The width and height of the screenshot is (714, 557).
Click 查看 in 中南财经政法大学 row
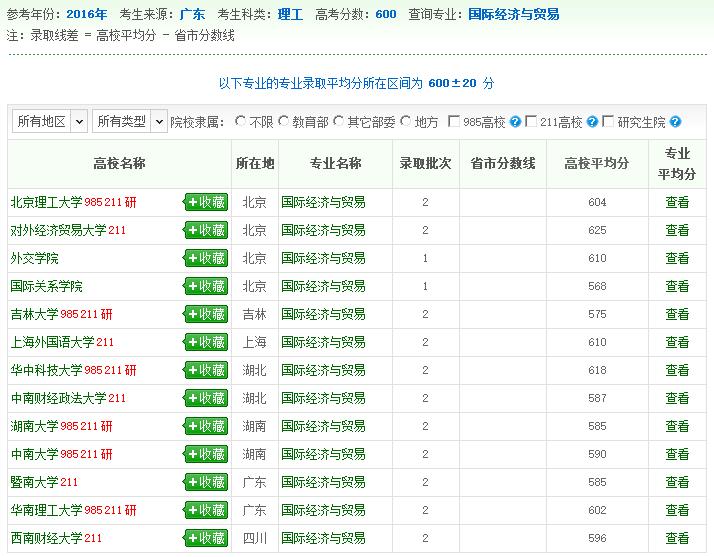point(677,398)
